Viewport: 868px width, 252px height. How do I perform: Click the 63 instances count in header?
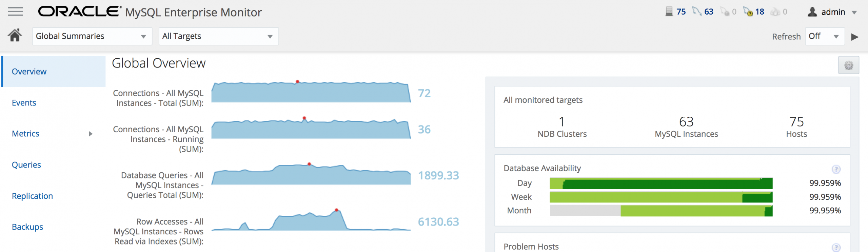[x=709, y=12]
